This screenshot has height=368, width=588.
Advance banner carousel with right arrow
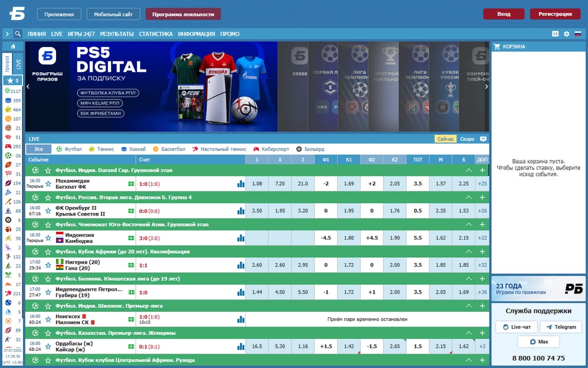pos(486,87)
